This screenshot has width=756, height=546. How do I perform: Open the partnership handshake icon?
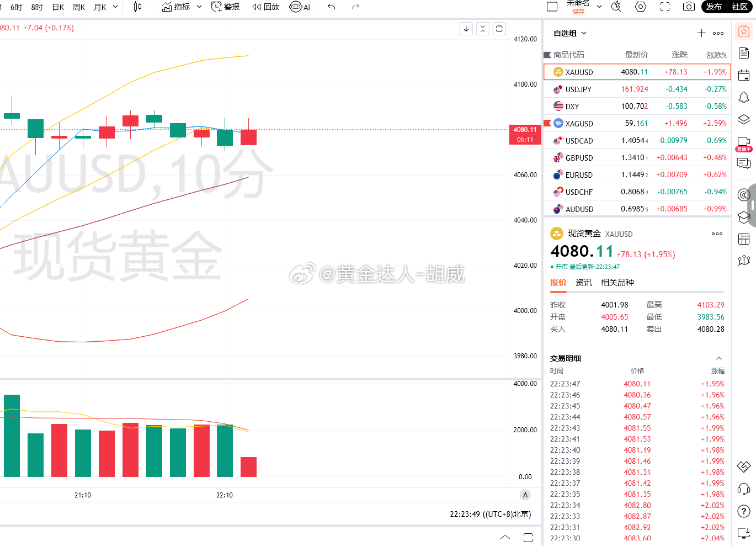coord(744,467)
